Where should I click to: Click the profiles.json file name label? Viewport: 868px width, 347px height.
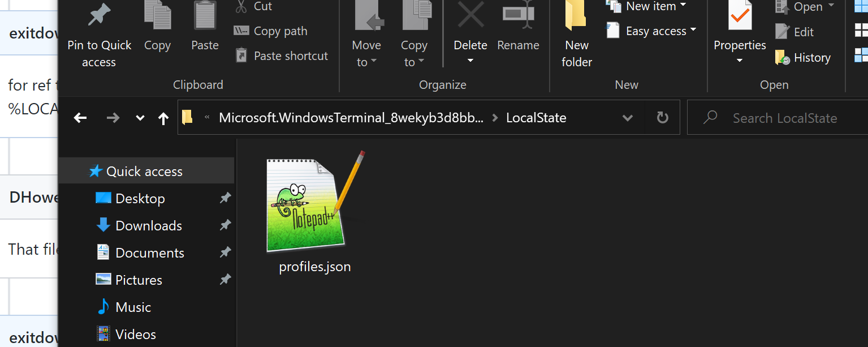(x=315, y=267)
